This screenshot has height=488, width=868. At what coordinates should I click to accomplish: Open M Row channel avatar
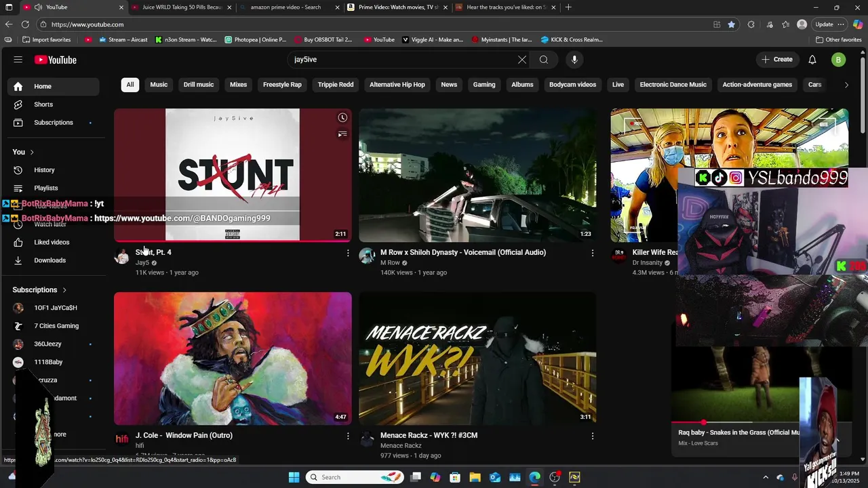pos(367,256)
